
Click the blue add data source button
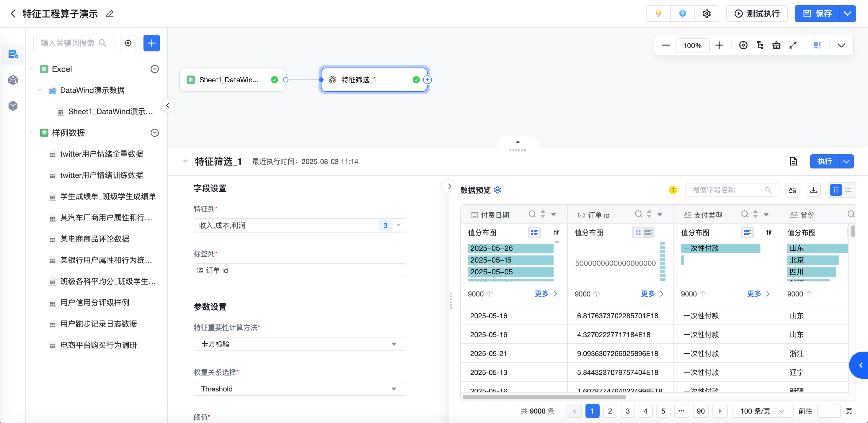[152, 43]
